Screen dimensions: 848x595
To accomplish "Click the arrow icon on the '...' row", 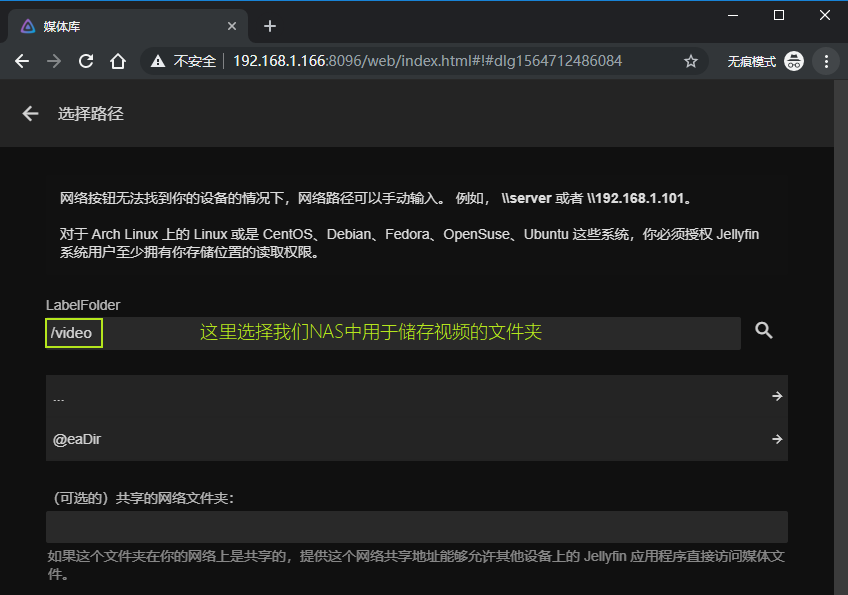I will (776, 396).
